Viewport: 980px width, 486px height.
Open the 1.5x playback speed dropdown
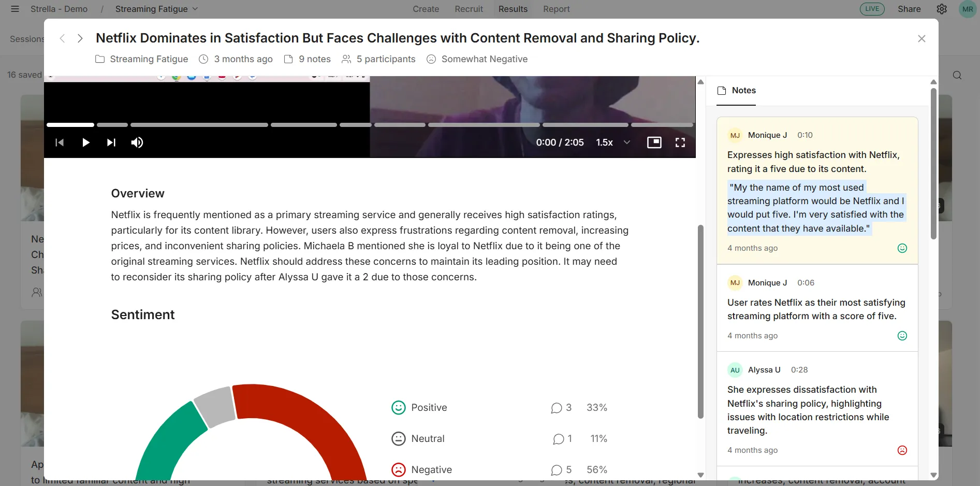point(613,142)
